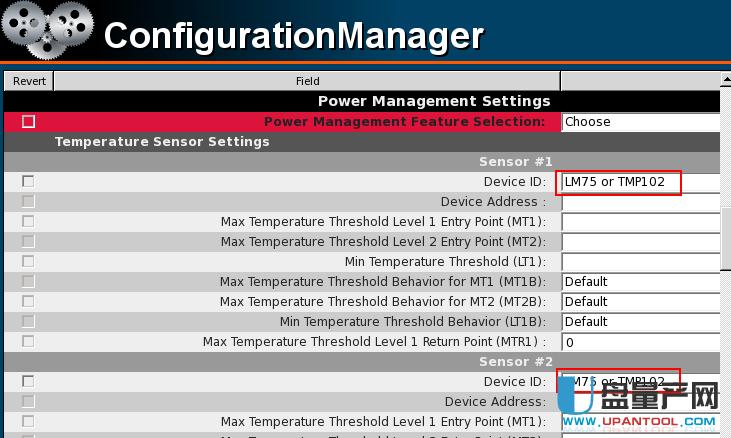Viewport: 731px width, 438px height.
Task: Click the Revert column header
Action: point(29,81)
